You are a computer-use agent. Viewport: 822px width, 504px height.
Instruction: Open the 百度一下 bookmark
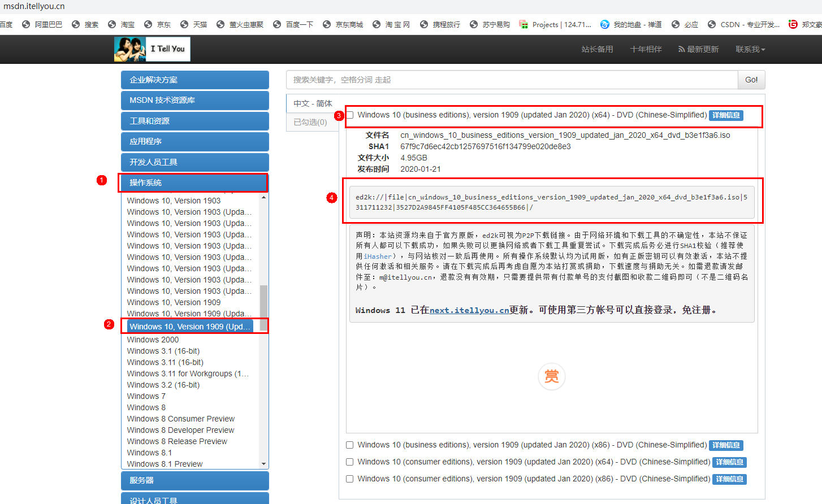(293, 24)
